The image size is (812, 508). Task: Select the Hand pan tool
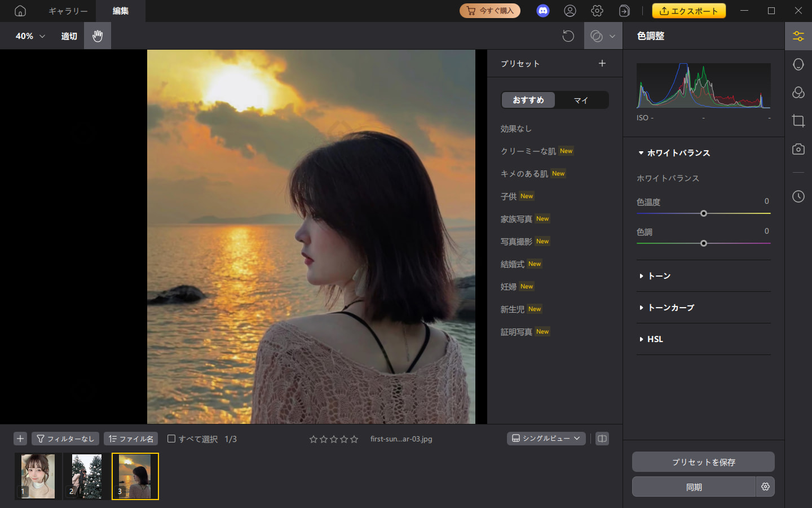point(97,36)
